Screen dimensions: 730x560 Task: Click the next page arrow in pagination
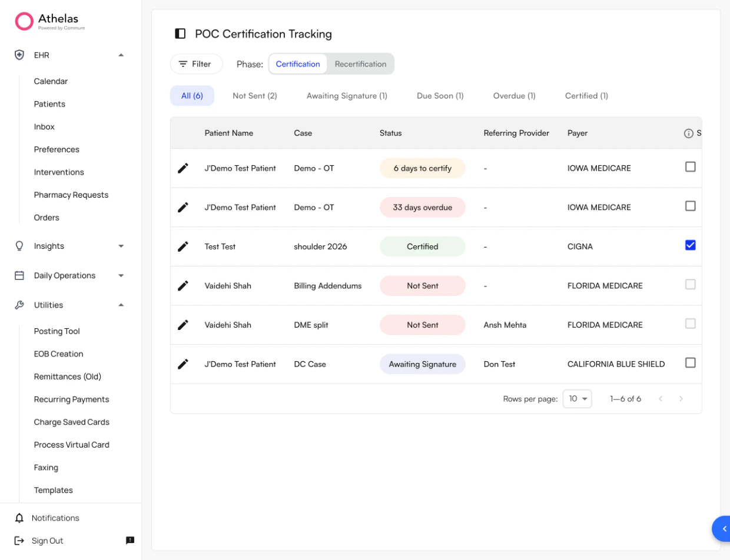tap(681, 399)
